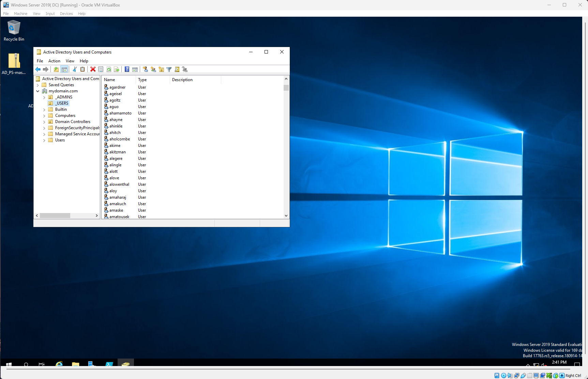Collapse the mydomain.com node
Screen dimensions: 588x379
(38, 91)
